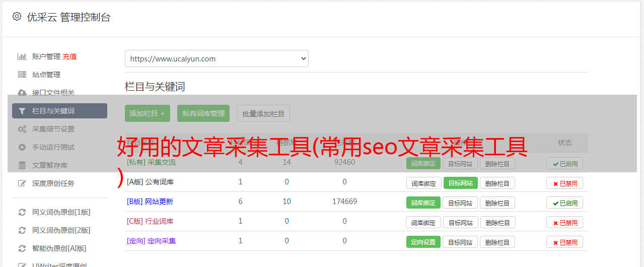The height and width of the screenshot is (267, 644).
Task: Toggle 已启用 status of [B版] 网站更新
Action: (x=565, y=203)
